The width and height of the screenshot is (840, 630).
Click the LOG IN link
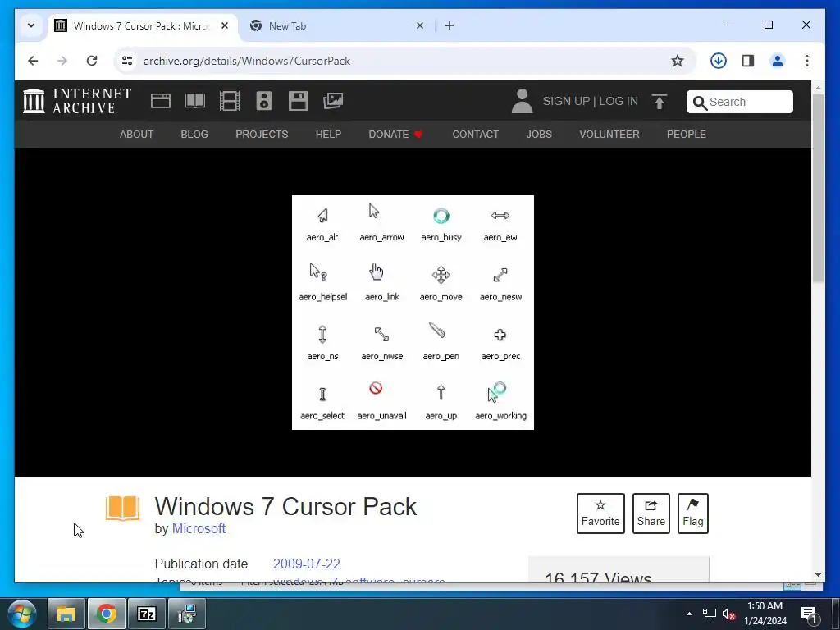click(x=619, y=101)
